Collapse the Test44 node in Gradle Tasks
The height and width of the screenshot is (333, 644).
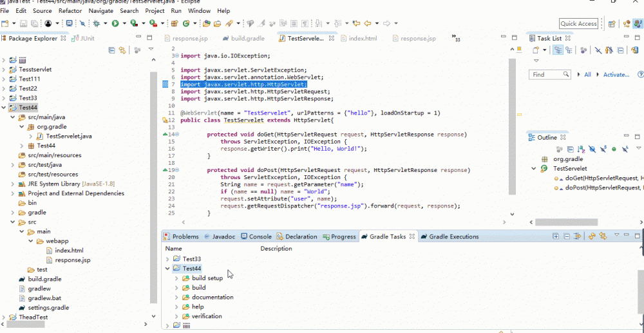[168, 269]
